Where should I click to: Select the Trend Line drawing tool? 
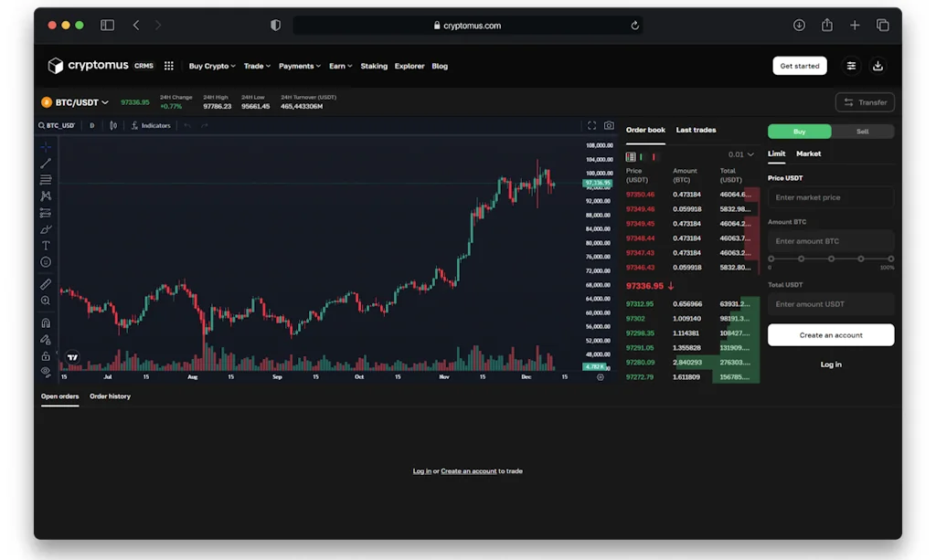(46, 163)
